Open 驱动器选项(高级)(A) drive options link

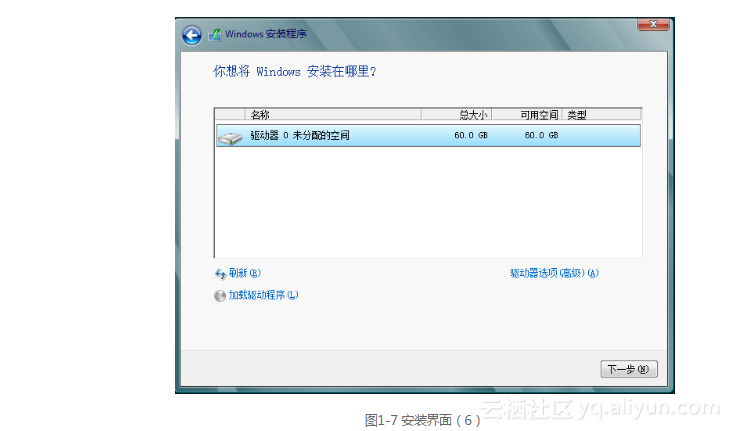(x=554, y=273)
